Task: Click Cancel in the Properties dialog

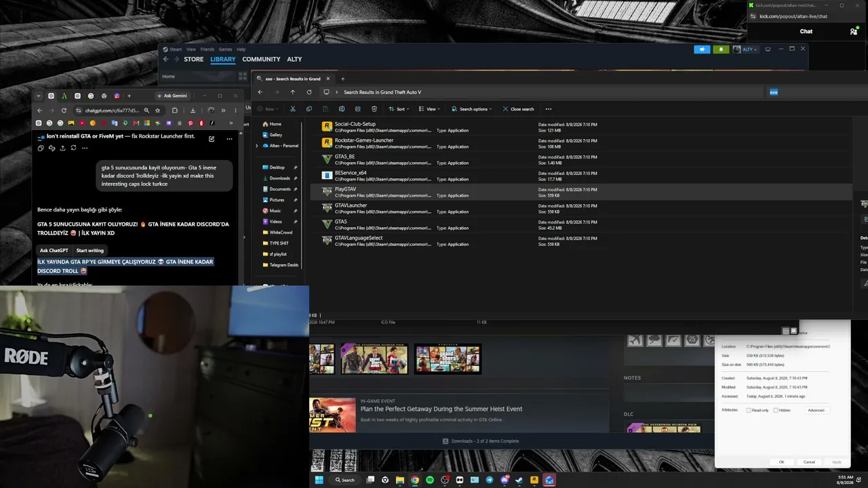Action: point(809,462)
